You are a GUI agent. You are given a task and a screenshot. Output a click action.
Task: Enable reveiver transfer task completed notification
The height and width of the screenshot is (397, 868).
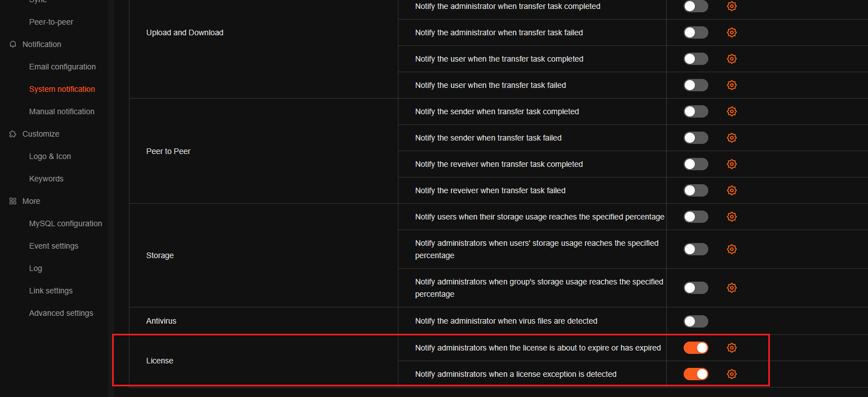(x=696, y=164)
